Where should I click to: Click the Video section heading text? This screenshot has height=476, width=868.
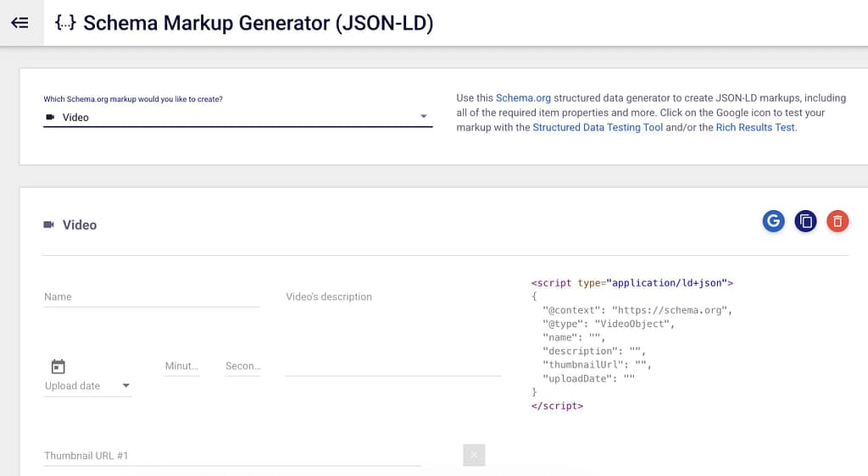point(79,225)
